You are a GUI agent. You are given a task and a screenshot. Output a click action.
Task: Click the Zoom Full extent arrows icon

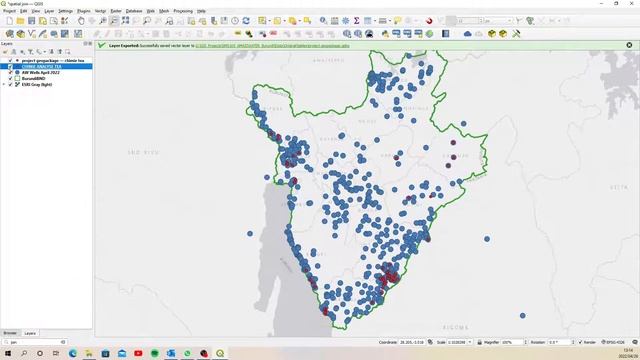(x=125, y=21)
